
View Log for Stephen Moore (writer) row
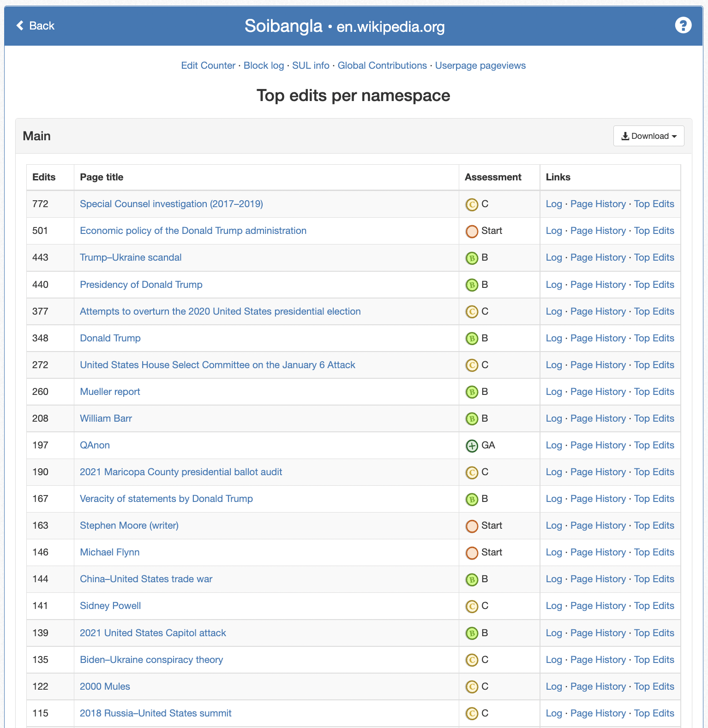coord(554,525)
